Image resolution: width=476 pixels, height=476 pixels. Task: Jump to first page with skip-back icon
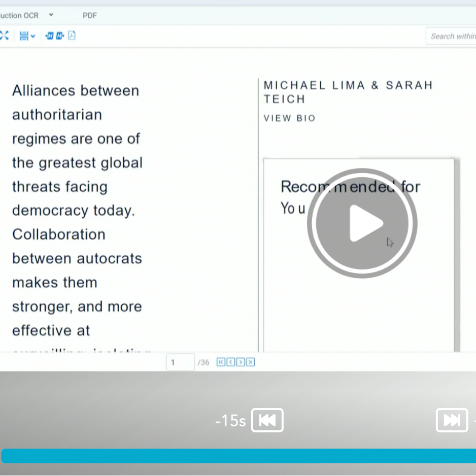tap(221, 362)
